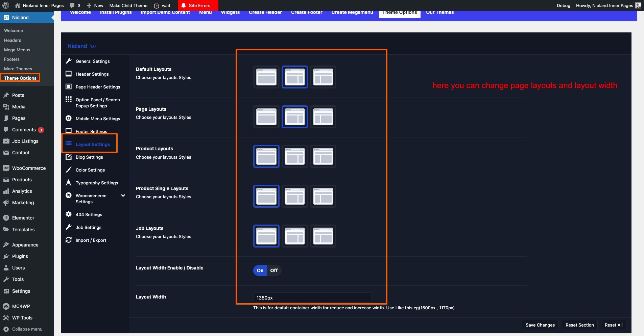Switch to the Create Footer tab

click(306, 12)
